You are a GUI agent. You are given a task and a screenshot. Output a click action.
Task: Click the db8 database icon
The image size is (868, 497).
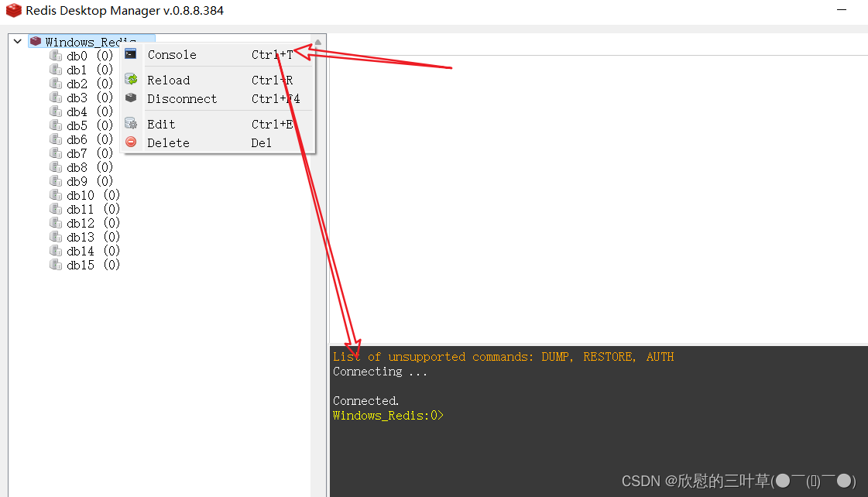pos(55,166)
